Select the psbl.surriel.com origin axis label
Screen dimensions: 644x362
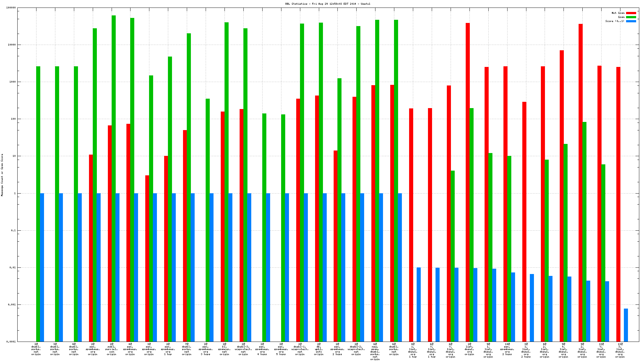click(x=111, y=349)
